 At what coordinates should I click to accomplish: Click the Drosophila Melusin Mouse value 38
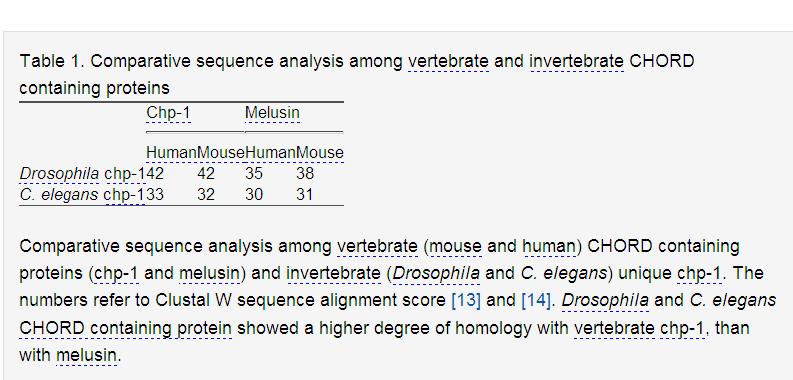pyautogui.click(x=305, y=174)
